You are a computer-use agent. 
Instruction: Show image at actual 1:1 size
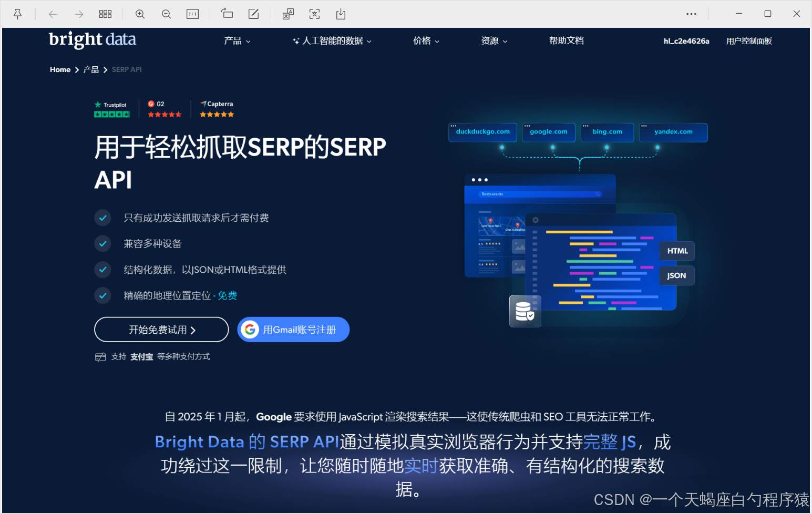point(193,14)
